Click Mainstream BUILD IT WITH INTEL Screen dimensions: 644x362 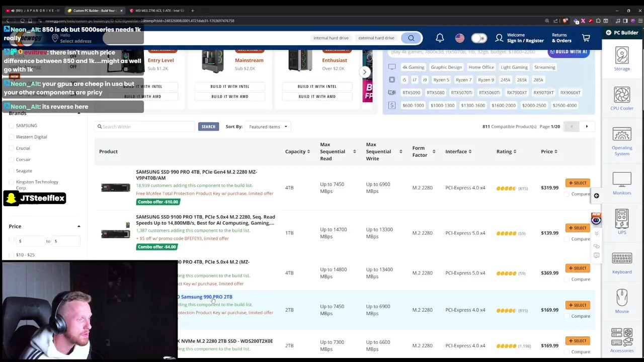230,86
